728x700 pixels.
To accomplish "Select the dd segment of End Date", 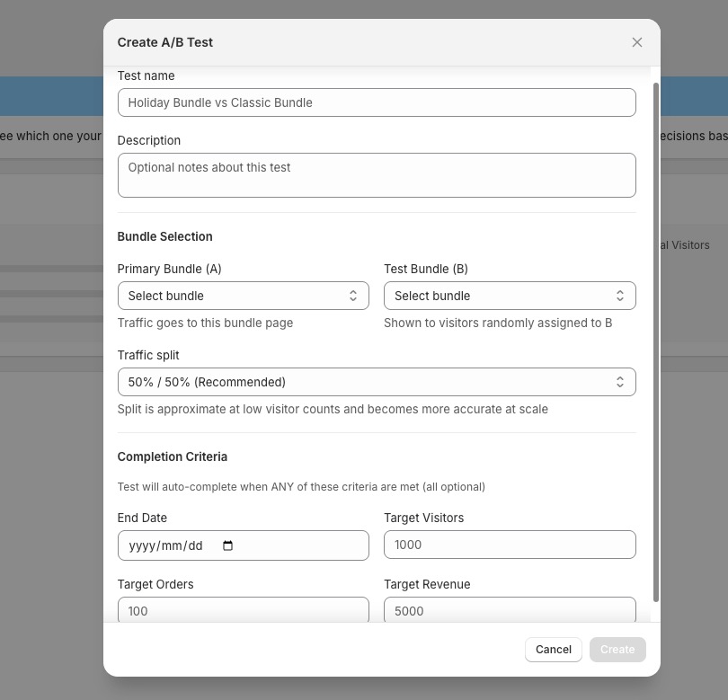I will coord(195,545).
